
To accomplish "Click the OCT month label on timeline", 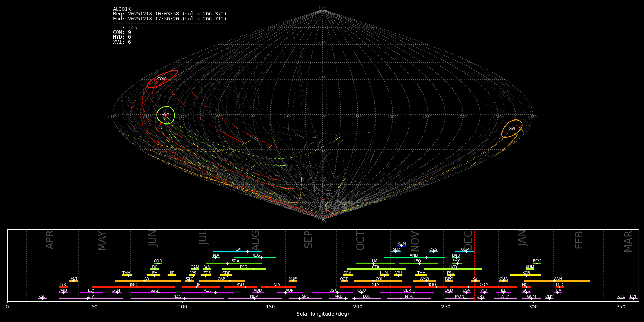I will (360, 240).
